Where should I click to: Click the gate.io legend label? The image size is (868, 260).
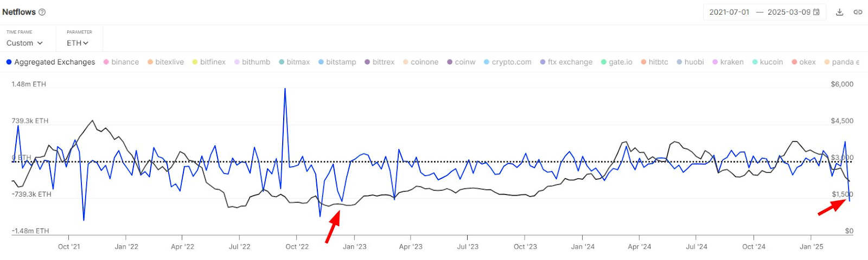coord(620,62)
